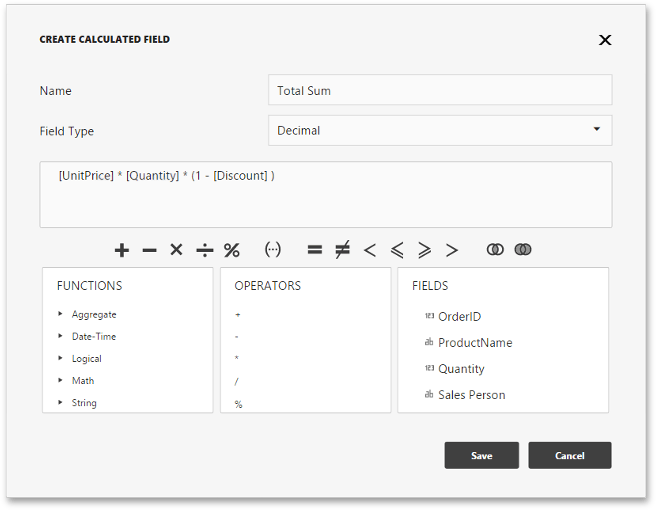656x510 pixels.
Task: Insert the logical AND overlapping circles icon
Action: click(x=495, y=250)
